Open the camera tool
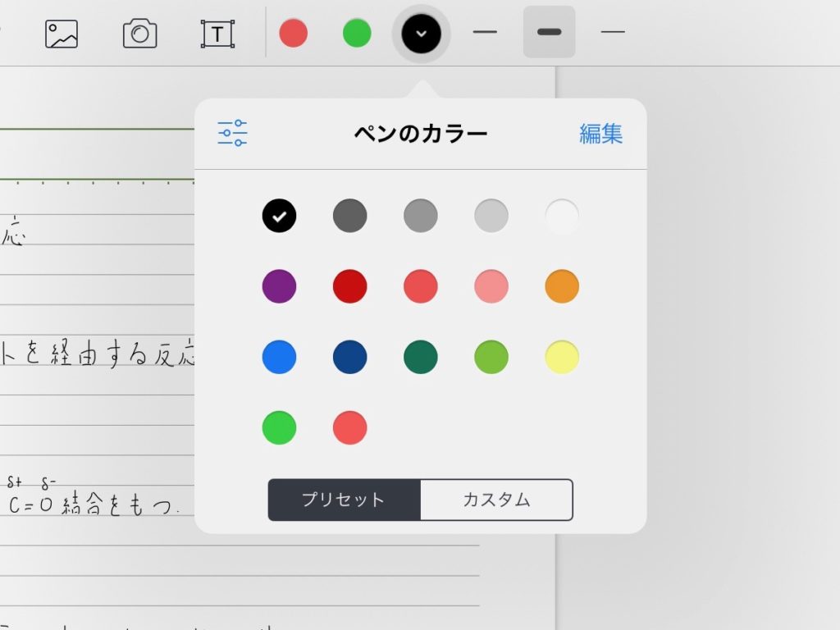This screenshot has width=840, height=630. point(139,34)
